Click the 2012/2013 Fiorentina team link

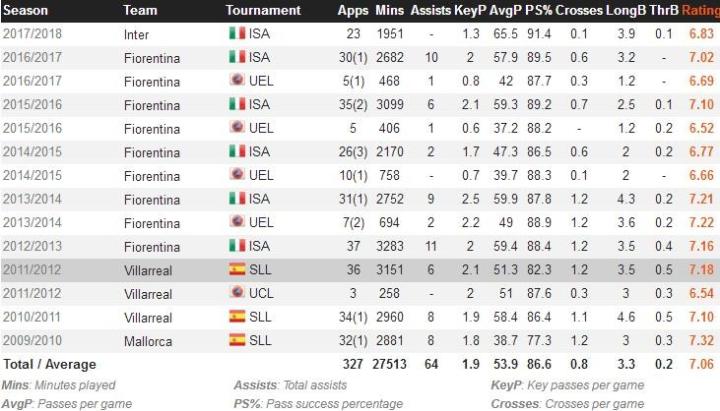(152, 246)
